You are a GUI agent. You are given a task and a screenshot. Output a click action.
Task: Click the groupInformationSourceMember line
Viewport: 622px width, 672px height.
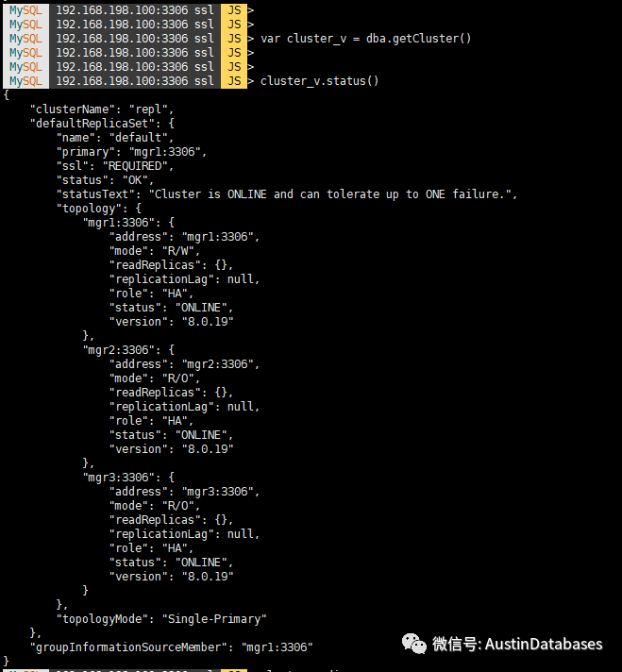coord(172,647)
